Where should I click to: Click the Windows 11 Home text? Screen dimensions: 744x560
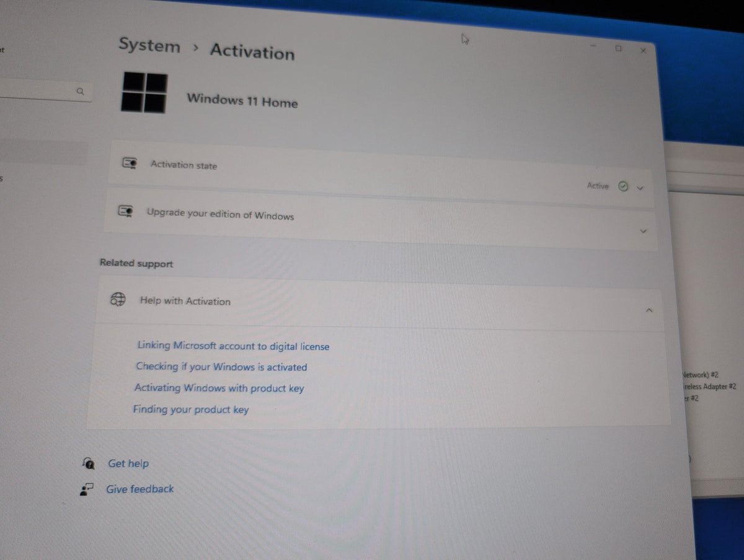coord(242,100)
